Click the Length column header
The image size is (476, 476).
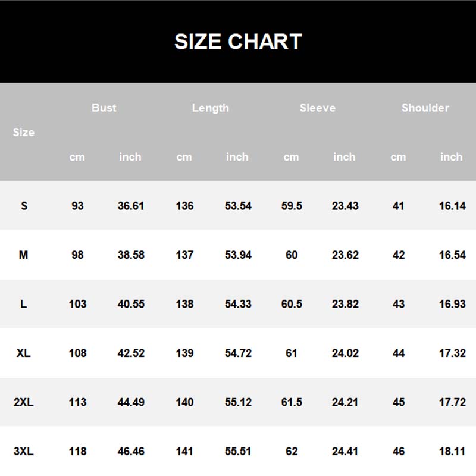210,108
